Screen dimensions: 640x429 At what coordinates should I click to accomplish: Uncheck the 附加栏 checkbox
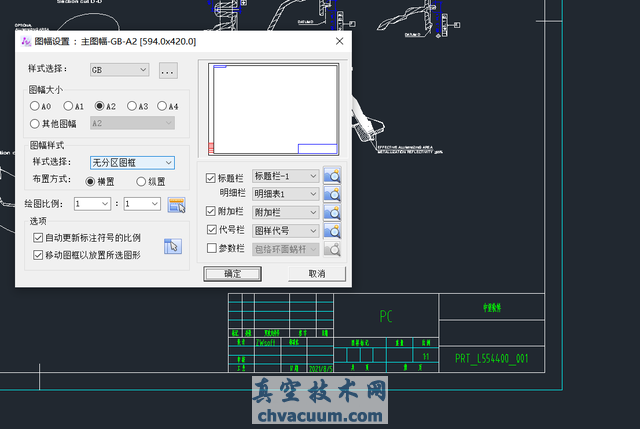point(211,211)
